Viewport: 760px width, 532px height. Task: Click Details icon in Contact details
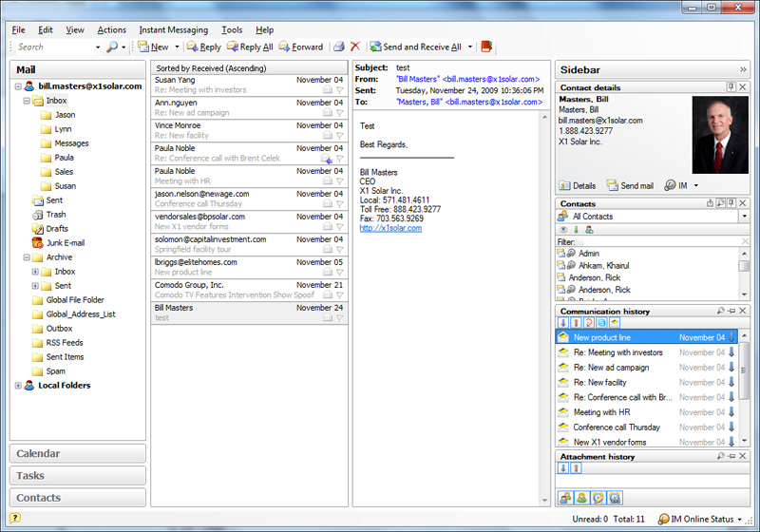point(578,185)
